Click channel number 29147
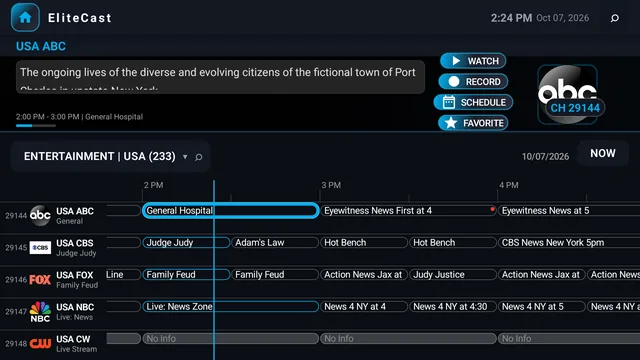Viewport: 640px width, 360px height. (16, 312)
